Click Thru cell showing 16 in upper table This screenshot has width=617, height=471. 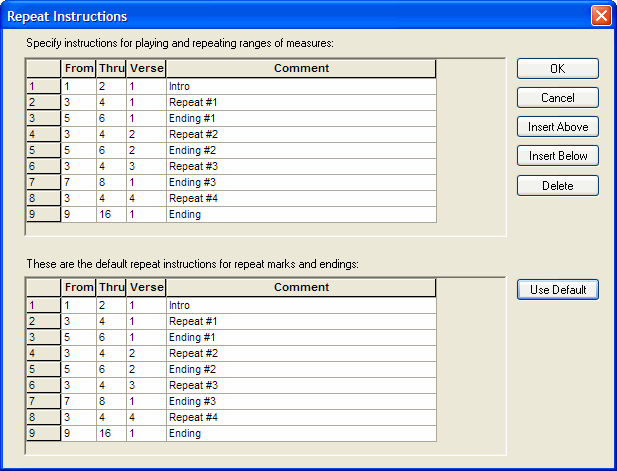pos(111,215)
